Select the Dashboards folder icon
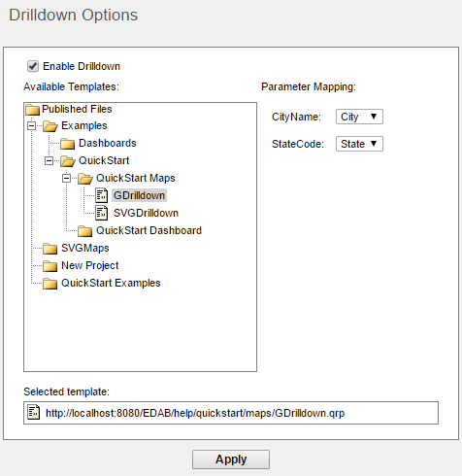This screenshot has height=476, width=462. pyautogui.click(x=67, y=144)
